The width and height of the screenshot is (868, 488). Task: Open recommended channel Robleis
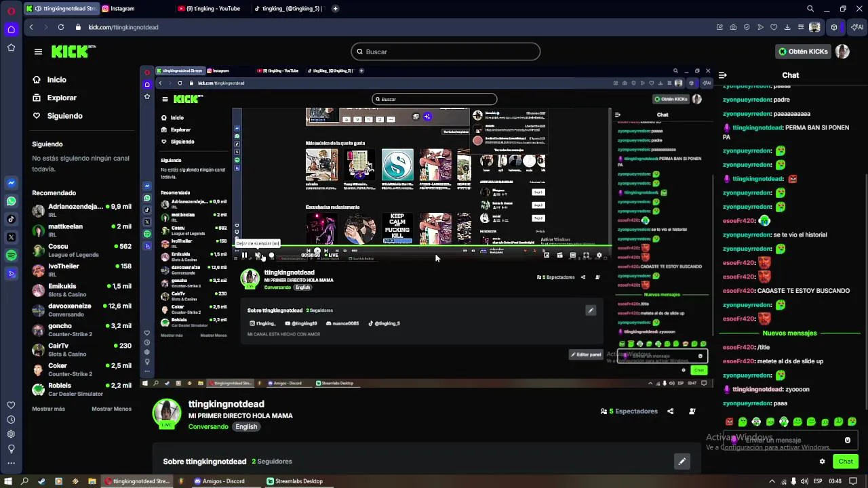coord(82,389)
